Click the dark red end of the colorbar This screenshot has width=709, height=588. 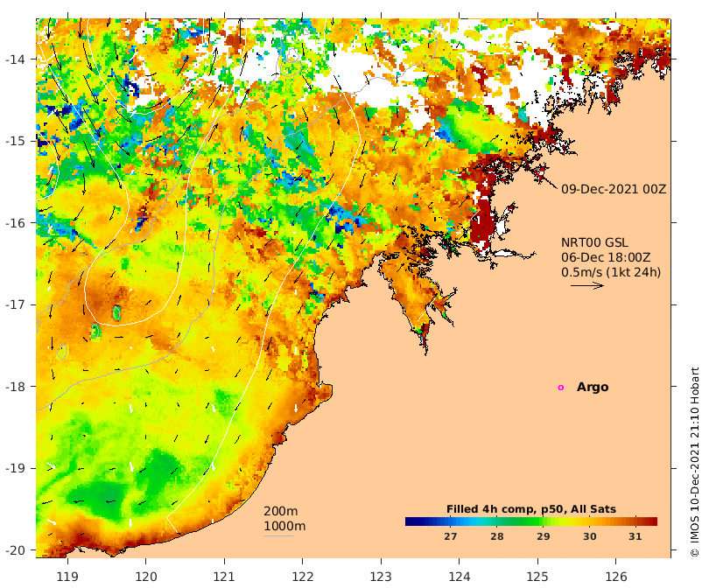pyautogui.click(x=652, y=521)
